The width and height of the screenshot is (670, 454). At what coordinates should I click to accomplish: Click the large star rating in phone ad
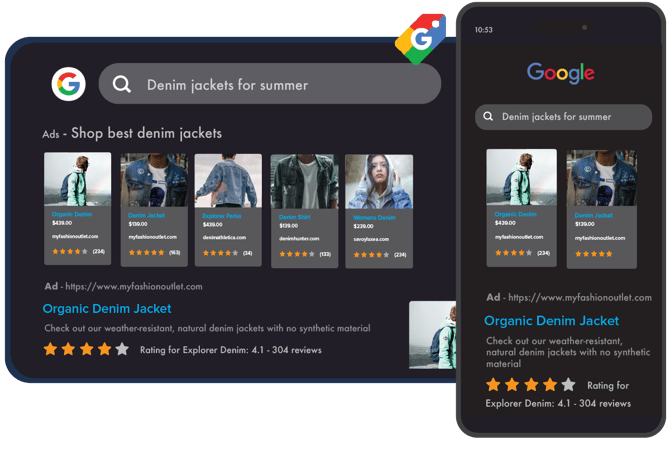pos(531,385)
